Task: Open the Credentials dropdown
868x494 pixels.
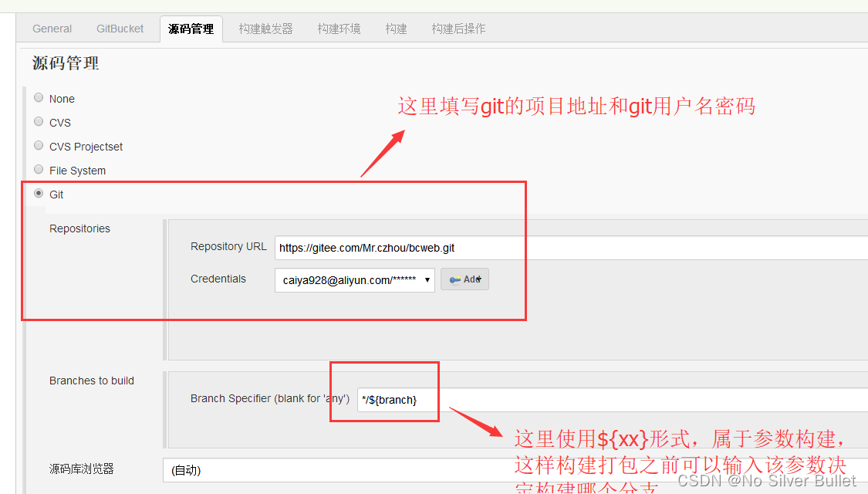Action: pyautogui.click(x=355, y=279)
